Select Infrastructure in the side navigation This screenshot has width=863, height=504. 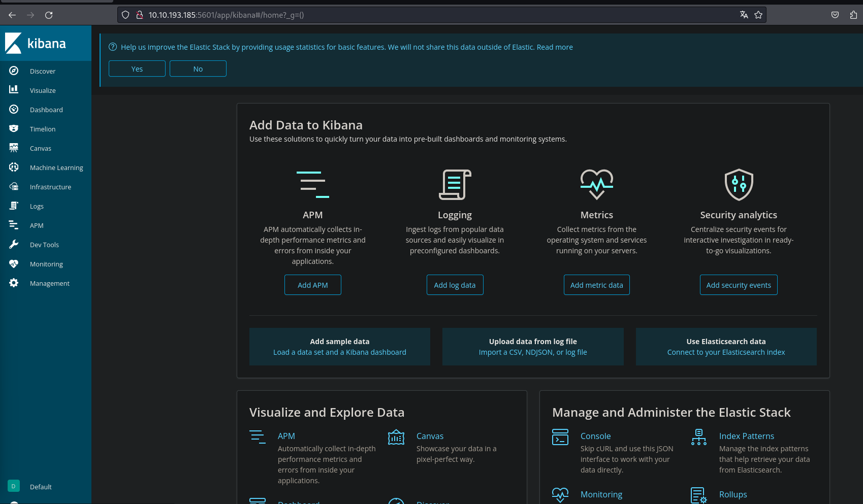50,187
